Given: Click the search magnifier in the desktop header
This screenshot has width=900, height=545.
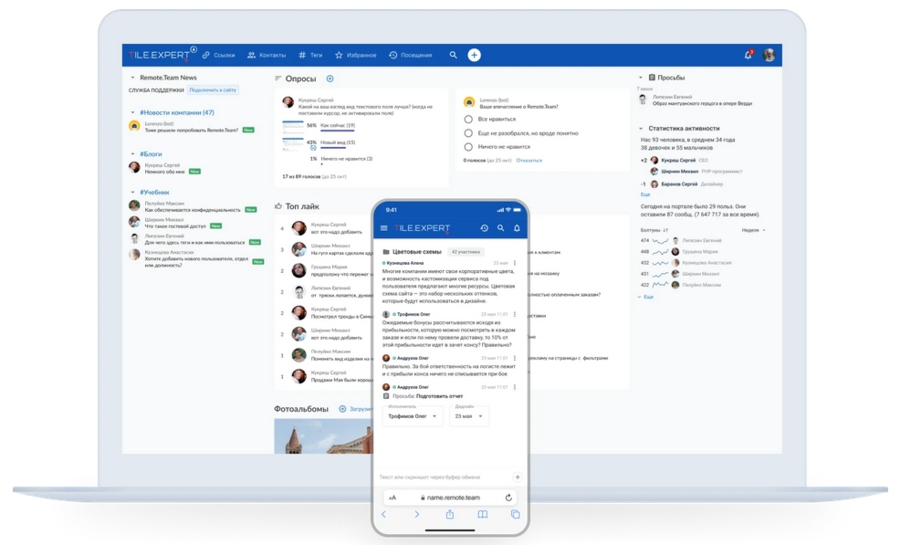Looking at the screenshot, I should [x=453, y=55].
